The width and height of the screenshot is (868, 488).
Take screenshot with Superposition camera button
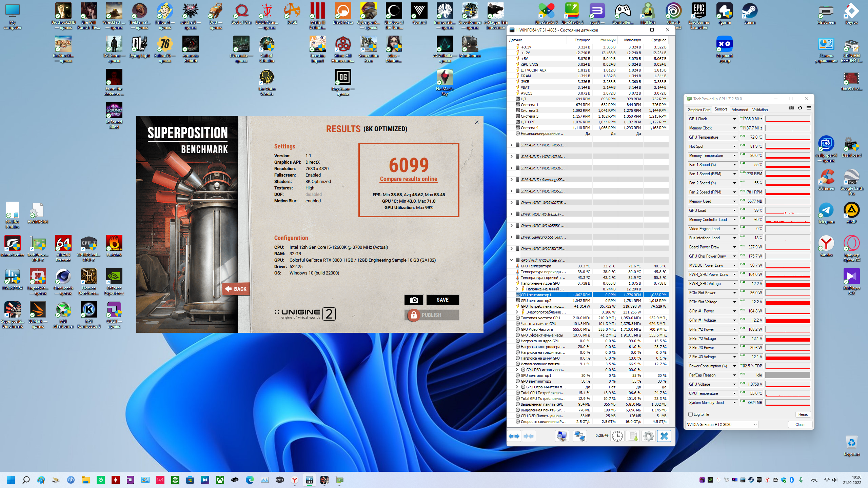(414, 300)
